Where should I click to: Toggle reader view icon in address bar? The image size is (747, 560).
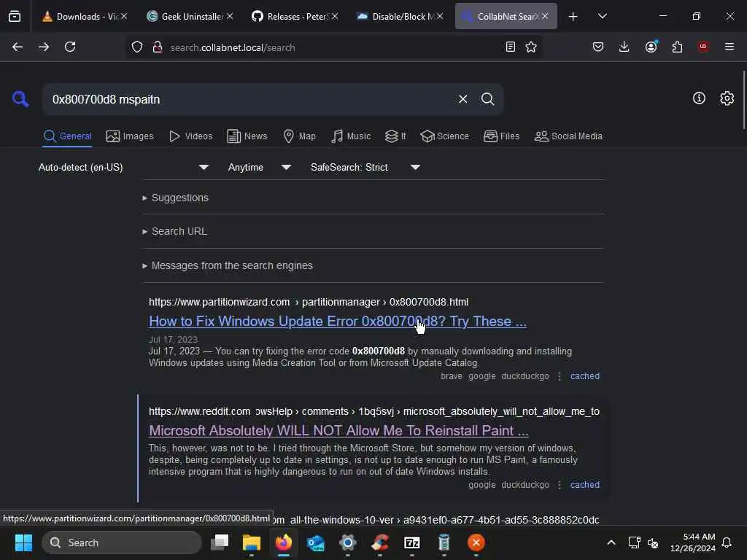(x=510, y=47)
